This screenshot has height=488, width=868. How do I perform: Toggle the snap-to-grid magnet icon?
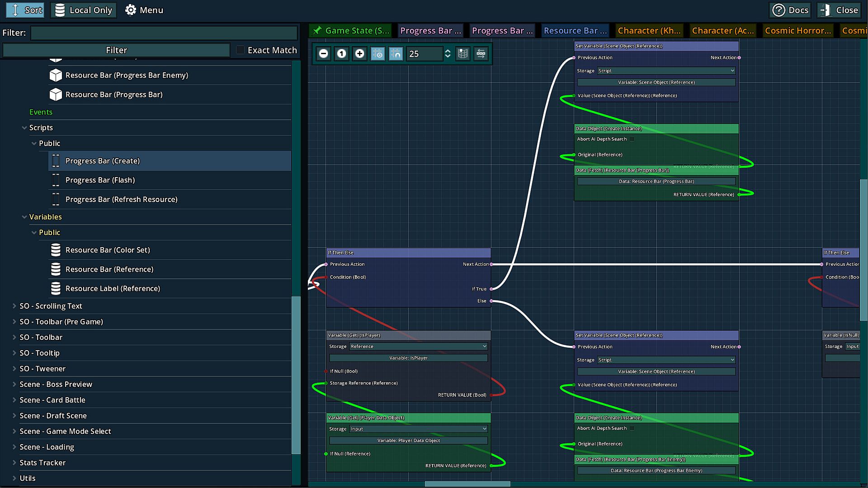point(396,54)
